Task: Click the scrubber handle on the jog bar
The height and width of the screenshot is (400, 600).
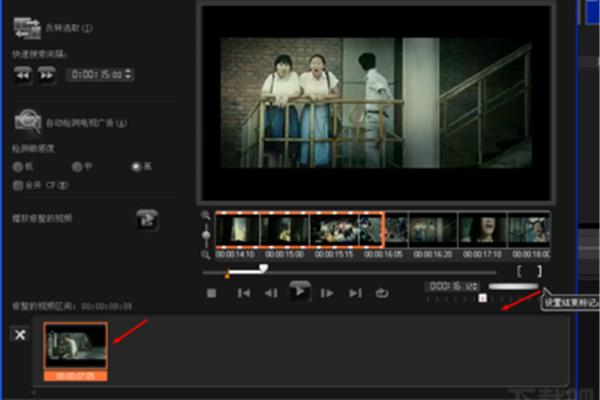Action: point(263,268)
